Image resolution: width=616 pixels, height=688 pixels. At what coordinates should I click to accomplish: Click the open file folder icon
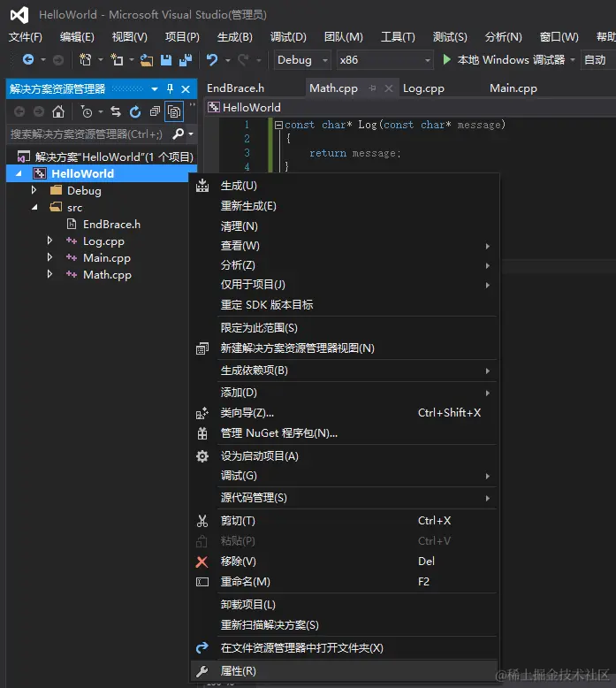coord(147,59)
